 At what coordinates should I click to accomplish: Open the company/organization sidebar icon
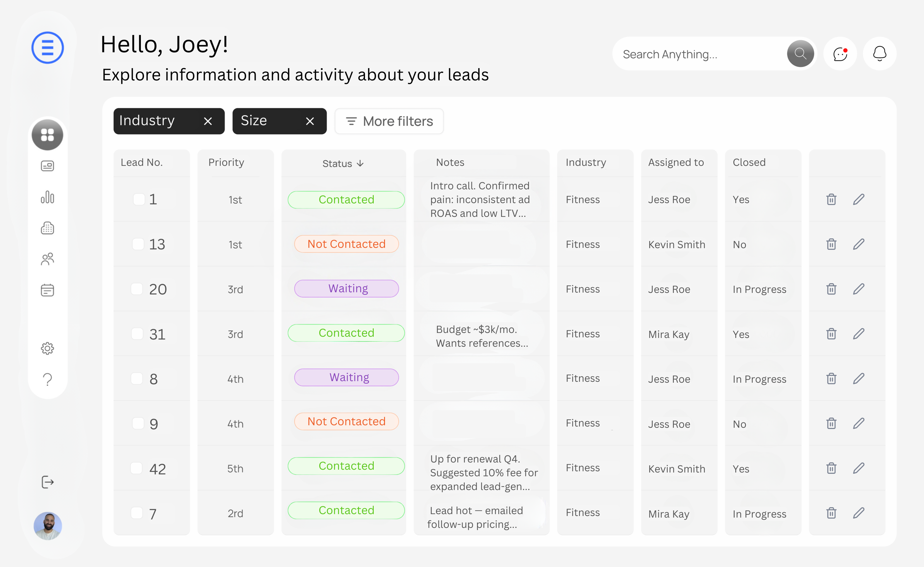47,228
